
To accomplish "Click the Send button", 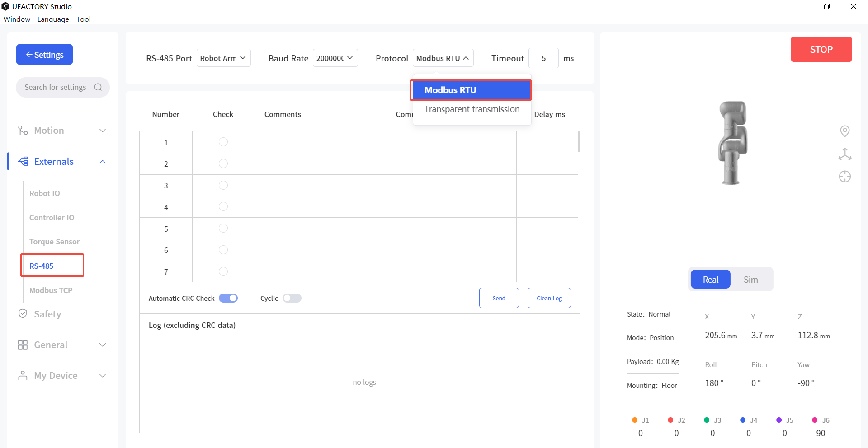I will pos(499,298).
